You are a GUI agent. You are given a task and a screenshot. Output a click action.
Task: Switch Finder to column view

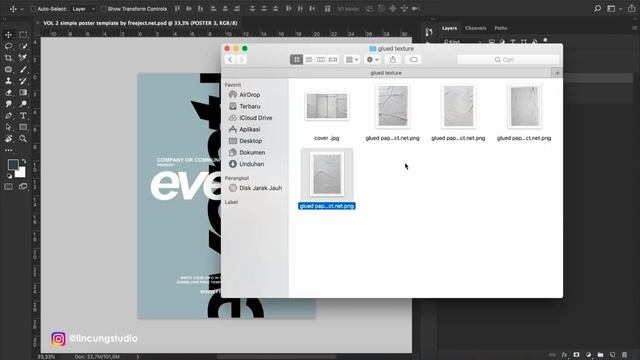[321, 60]
